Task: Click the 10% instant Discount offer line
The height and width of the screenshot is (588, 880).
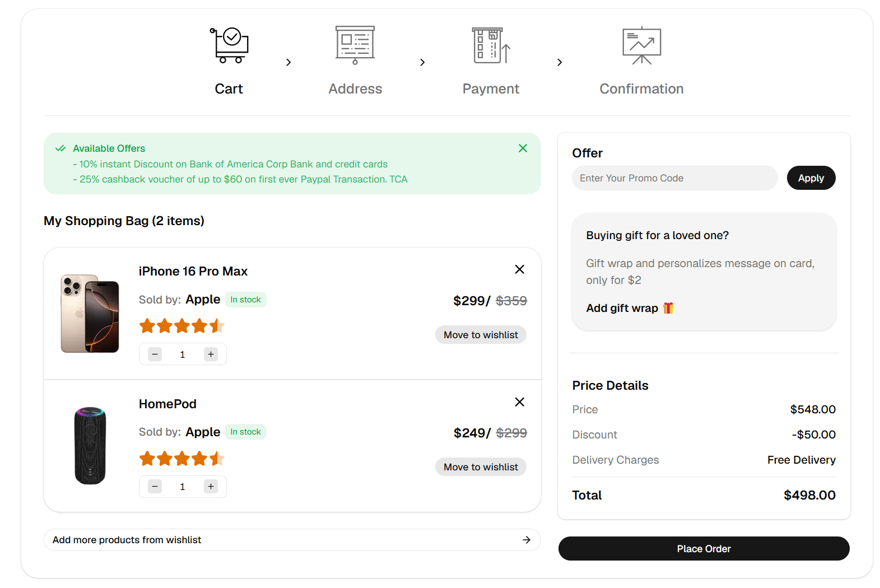Action: click(230, 164)
